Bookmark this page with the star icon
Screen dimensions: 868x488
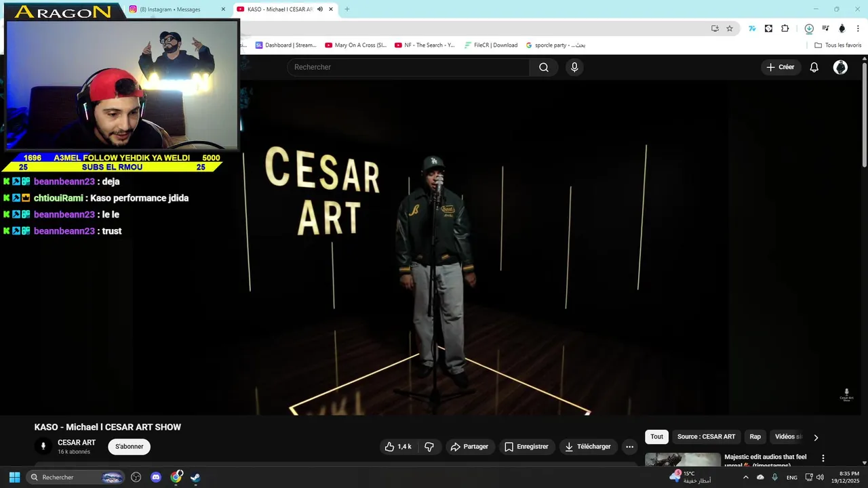pyautogui.click(x=730, y=28)
